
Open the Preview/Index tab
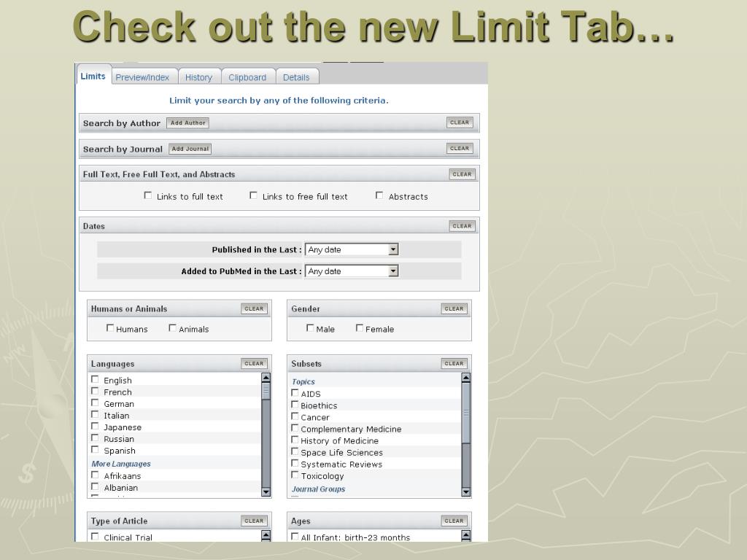[x=142, y=77]
